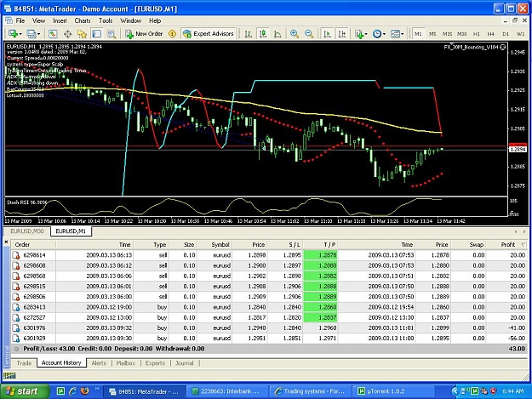This screenshot has width=532, height=399.
Task: Switch chart to bar chart type
Action: pos(249,34)
